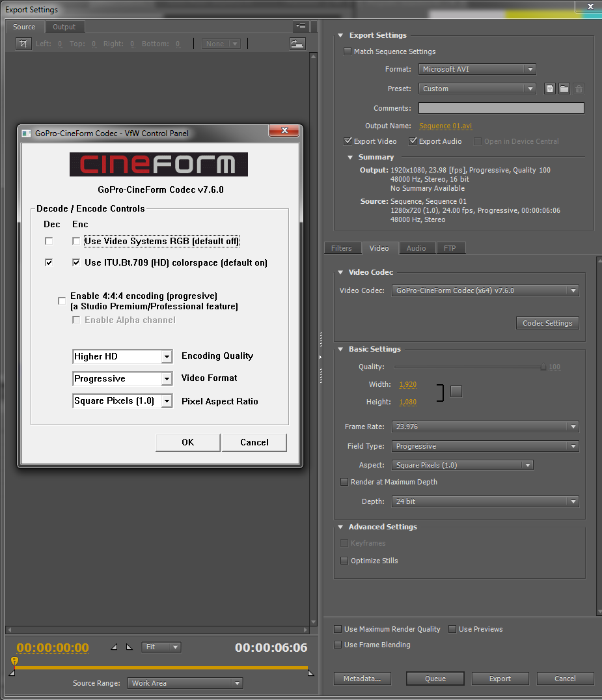Click the Codec Settings button
602x700 pixels.
pyautogui.click(x=547, y=323)
